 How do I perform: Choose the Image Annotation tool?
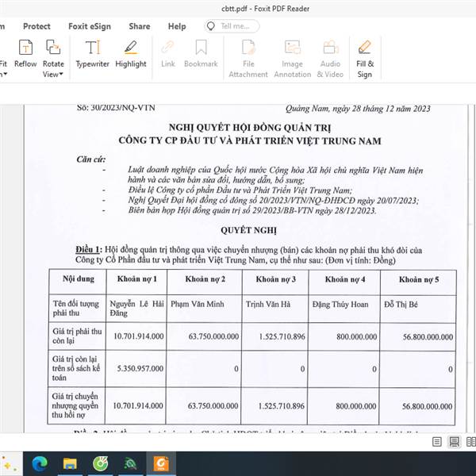(x=292, y=58)
